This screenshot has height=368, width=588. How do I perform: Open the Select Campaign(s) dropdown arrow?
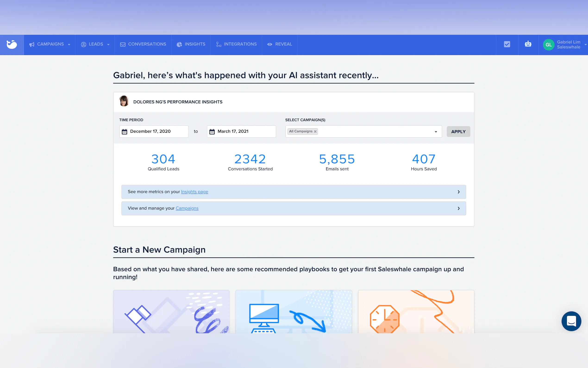click(436, 132)
